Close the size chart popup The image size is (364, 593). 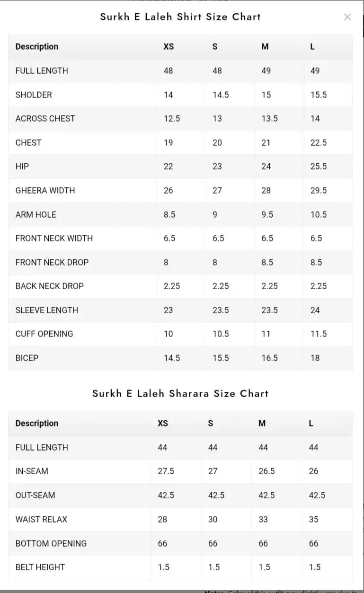(347, 17)
